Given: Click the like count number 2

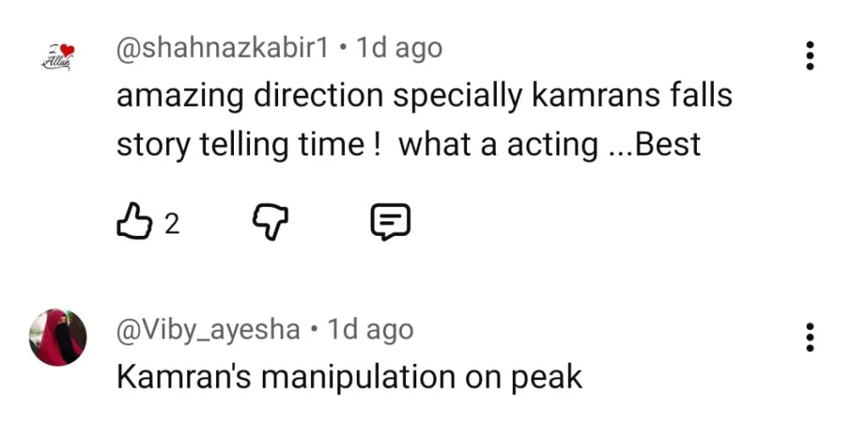Looking at the screenshot, I should point(172,224).
